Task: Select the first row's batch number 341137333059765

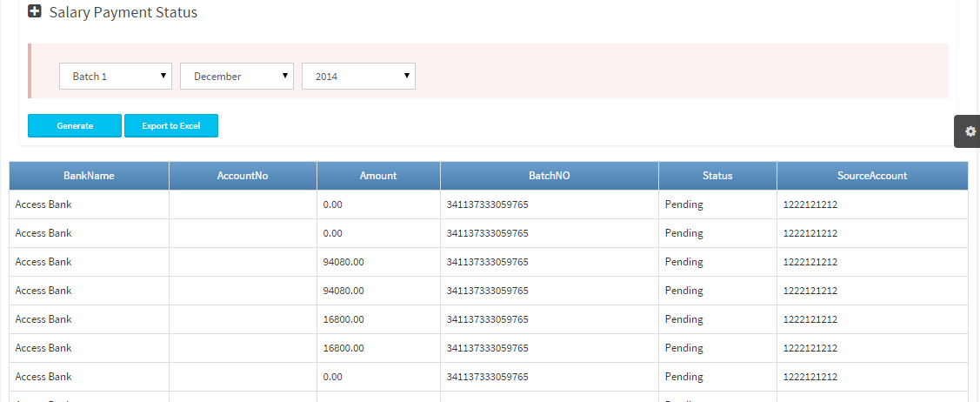Action: coord(487,204)
